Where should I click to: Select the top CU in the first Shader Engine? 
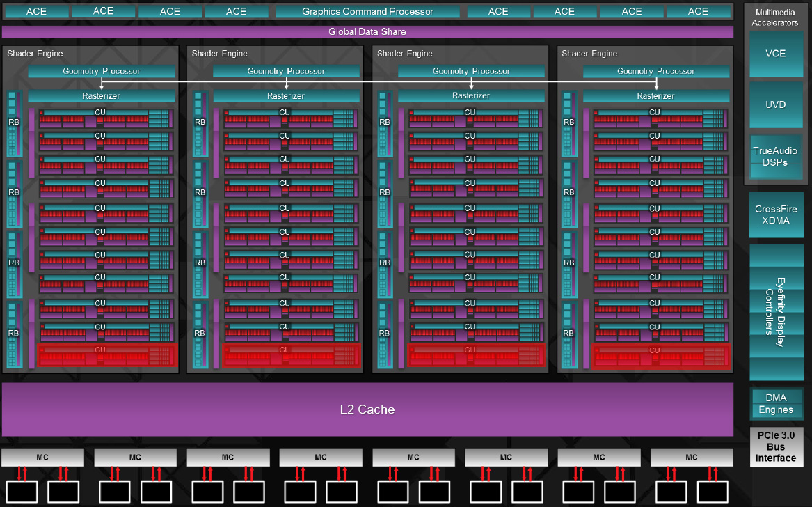tap(106, 118)
